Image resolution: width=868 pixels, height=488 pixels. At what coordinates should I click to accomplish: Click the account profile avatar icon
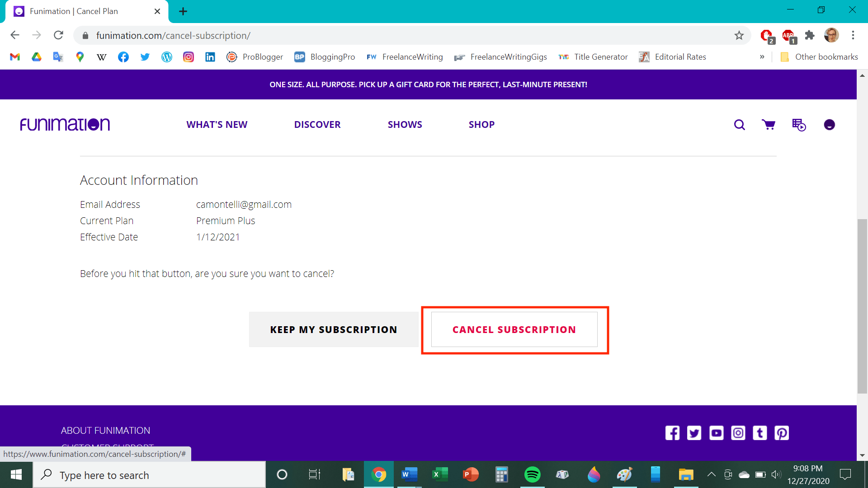pos(829,125)
